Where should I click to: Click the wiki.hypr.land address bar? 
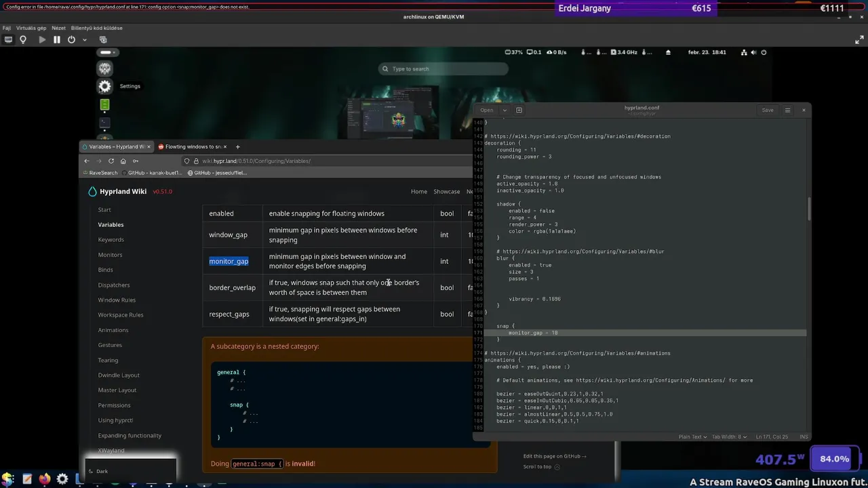click(x=325, y=161)
